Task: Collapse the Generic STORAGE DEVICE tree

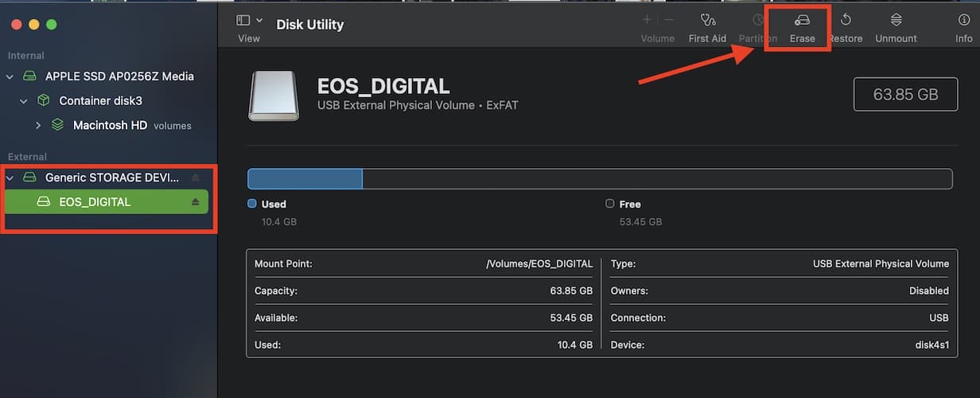Action: (x=10, y=178)
